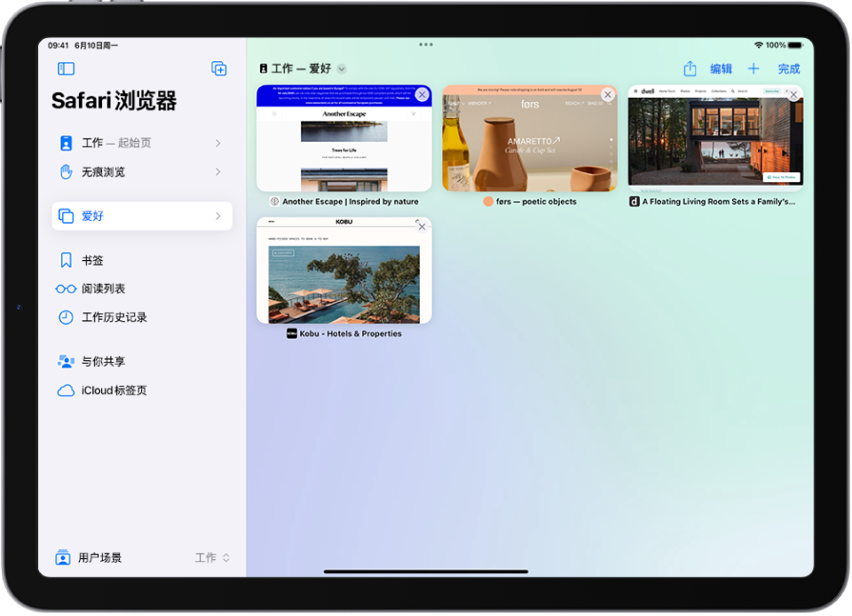
Task: Click the Another Escape favicon
Action: coord(275,201)
